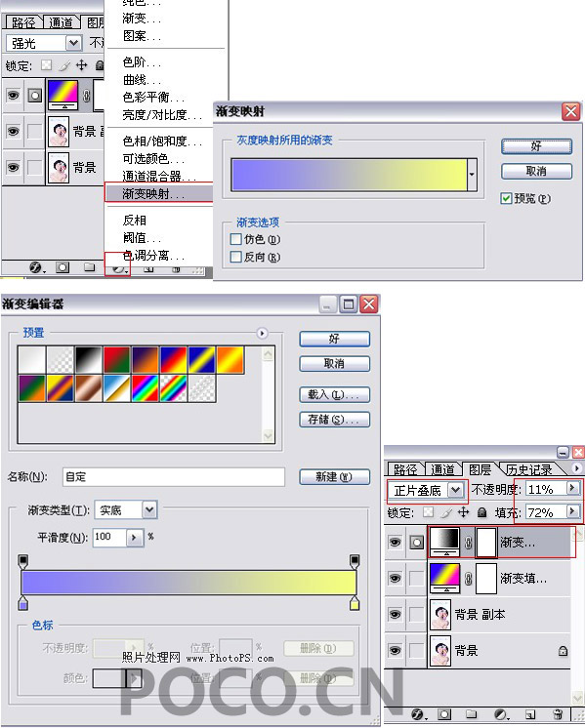Toggle the eye of the gradient layer in the 强光 panel
This screenshot has width=585, height=728.
coord(13,96)
